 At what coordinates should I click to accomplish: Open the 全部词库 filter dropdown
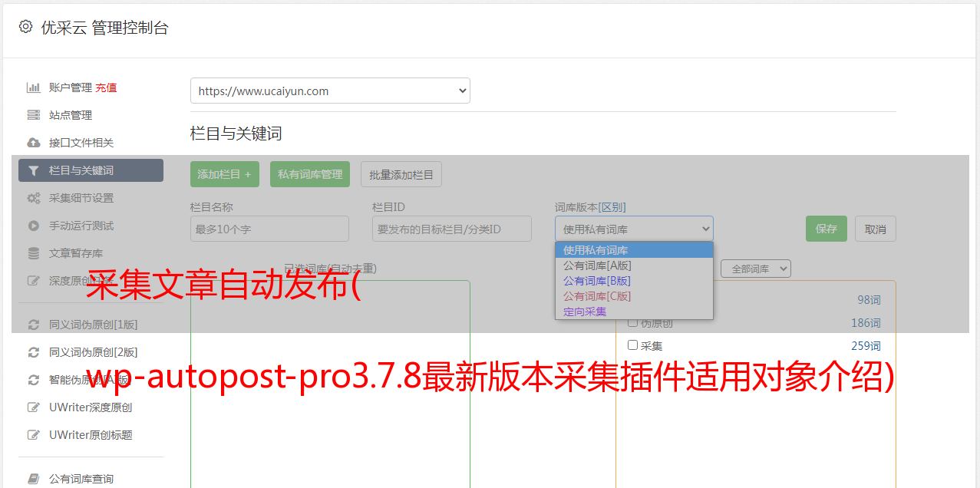click(x=756, y=269)
